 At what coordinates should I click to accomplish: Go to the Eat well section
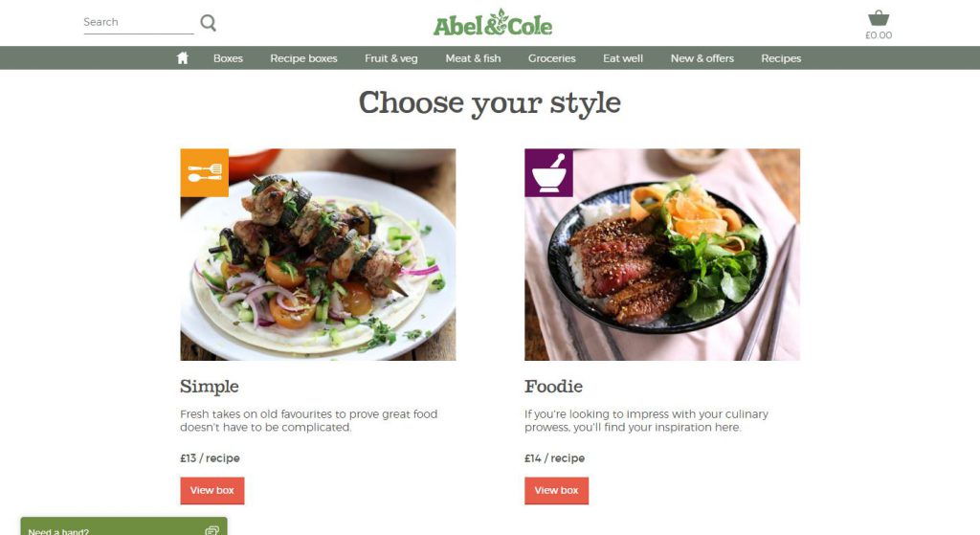click(623, 58)
